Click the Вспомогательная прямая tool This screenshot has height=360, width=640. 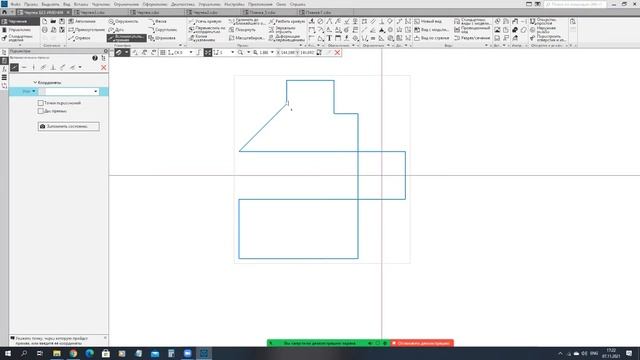[x=127, y=38]
